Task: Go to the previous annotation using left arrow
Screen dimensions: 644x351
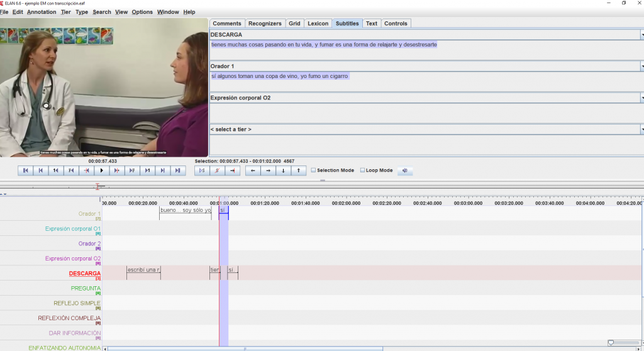Action: click(253, 170)
